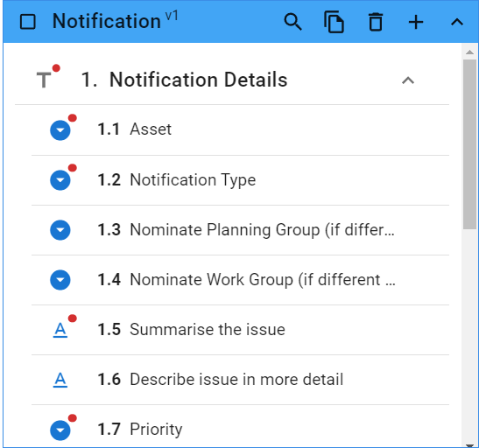Click scrollbar down arrow at bottom

point(469,445)
